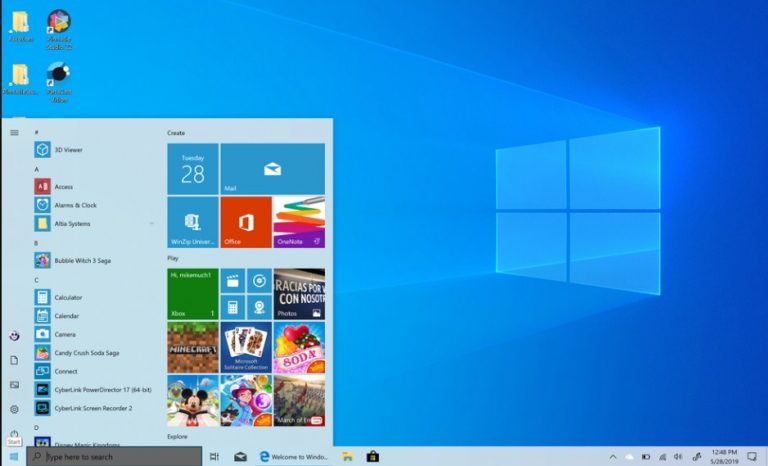Open Mail from the taskbar
768x466 pixels.
coord(240,457)
